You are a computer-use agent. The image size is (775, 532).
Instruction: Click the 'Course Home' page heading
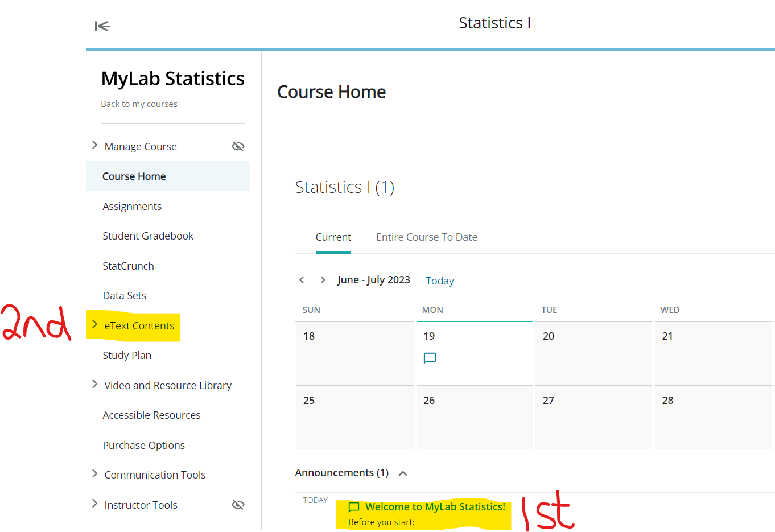point(332,92)
